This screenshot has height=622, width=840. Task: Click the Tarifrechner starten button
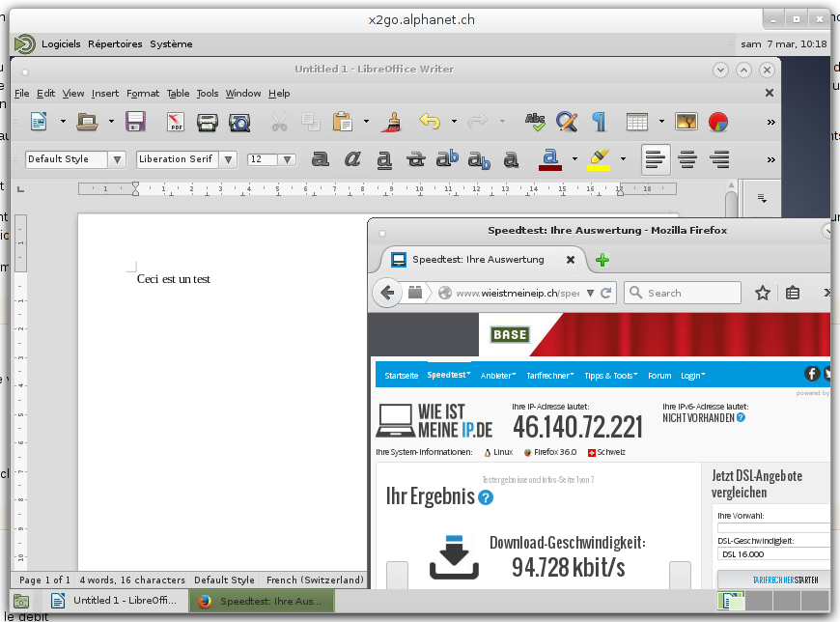click(x=775, y=580)
